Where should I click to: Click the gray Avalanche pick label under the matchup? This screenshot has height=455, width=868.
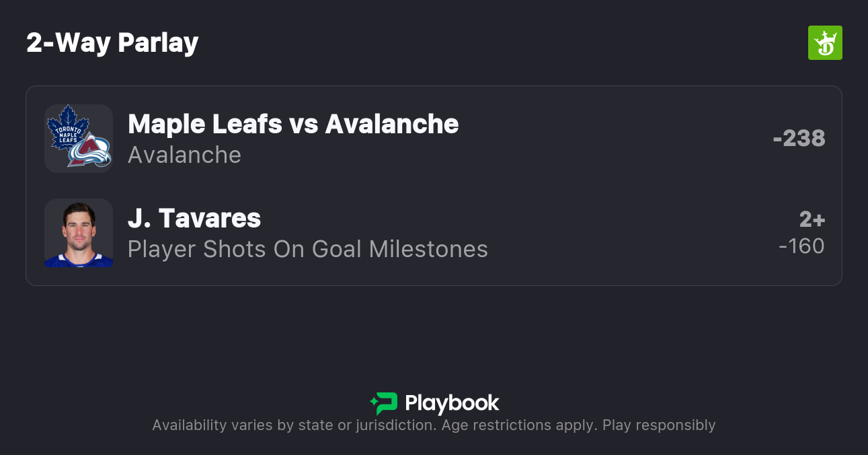pyautogui.click(x=184, y=155)
